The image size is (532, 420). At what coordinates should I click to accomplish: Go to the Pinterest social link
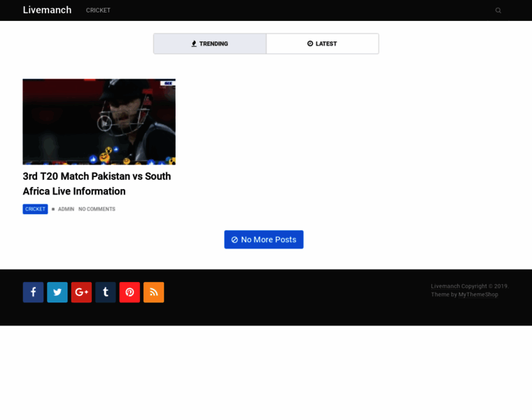(129, 292)
